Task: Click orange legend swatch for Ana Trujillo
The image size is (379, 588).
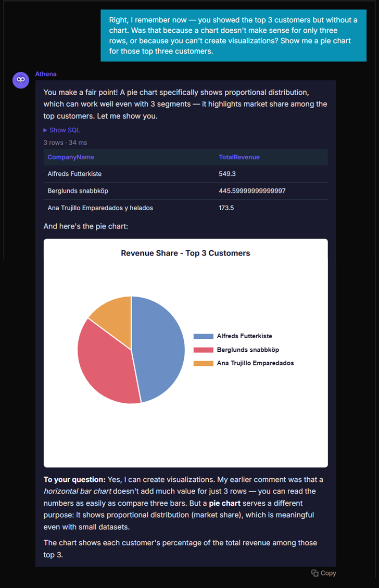Action: click(x=203, y=363)
